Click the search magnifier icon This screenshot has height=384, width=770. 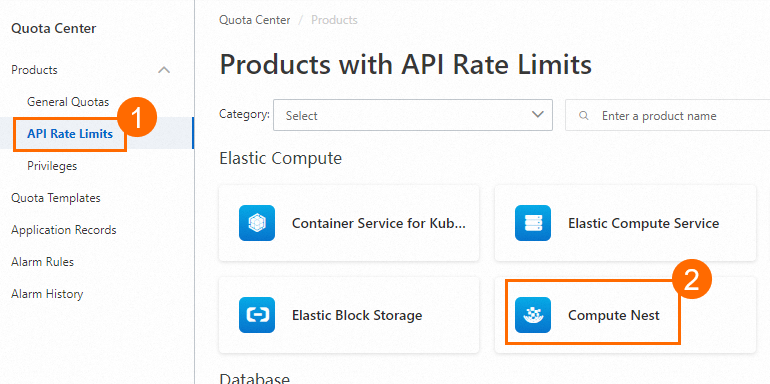coord(584,116)
